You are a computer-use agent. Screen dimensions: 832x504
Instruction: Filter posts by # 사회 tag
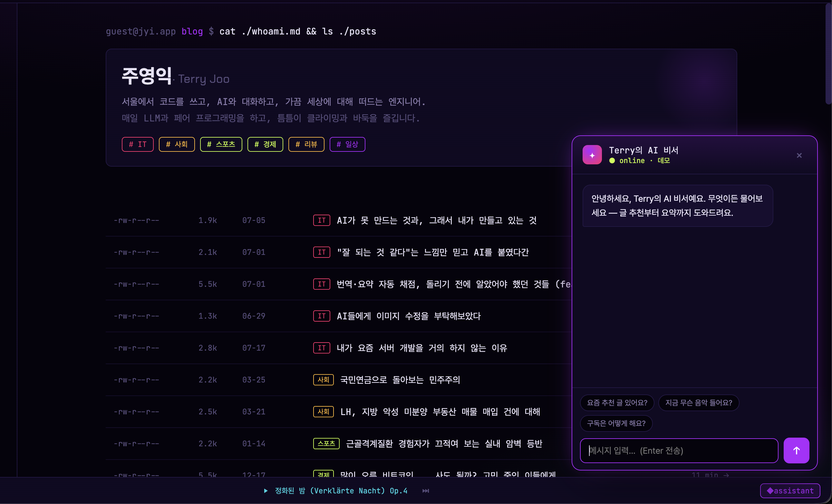177,144
